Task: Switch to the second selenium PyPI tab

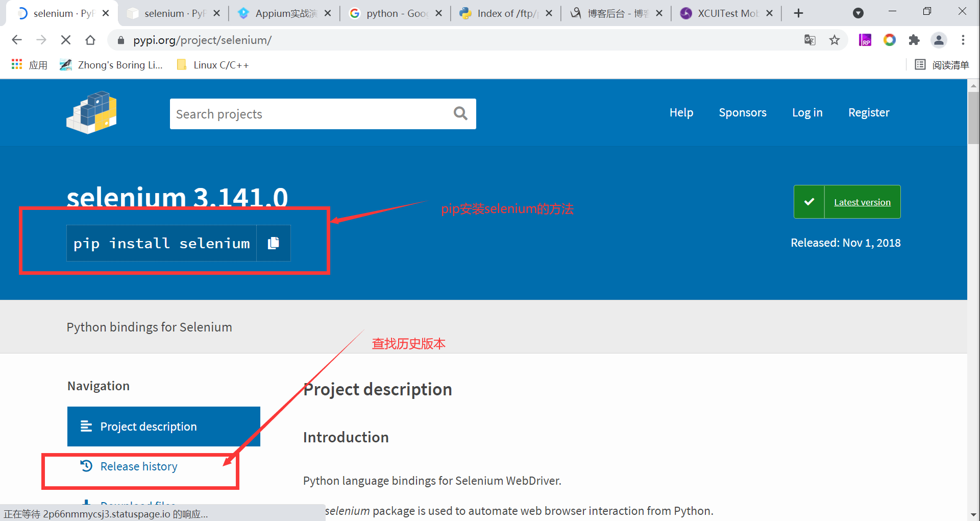Action: click(174, 13)
